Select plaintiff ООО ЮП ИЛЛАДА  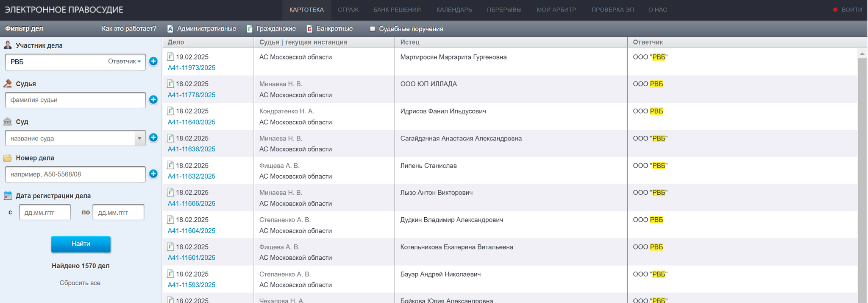click(x=428, y=84)
